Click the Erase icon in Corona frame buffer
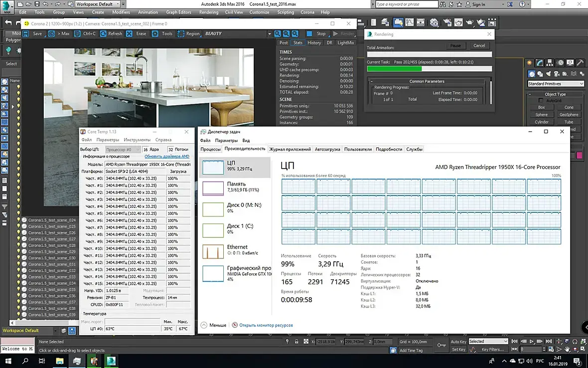The height and width of the screenshot is (368, 588). (x=129, y=34)
